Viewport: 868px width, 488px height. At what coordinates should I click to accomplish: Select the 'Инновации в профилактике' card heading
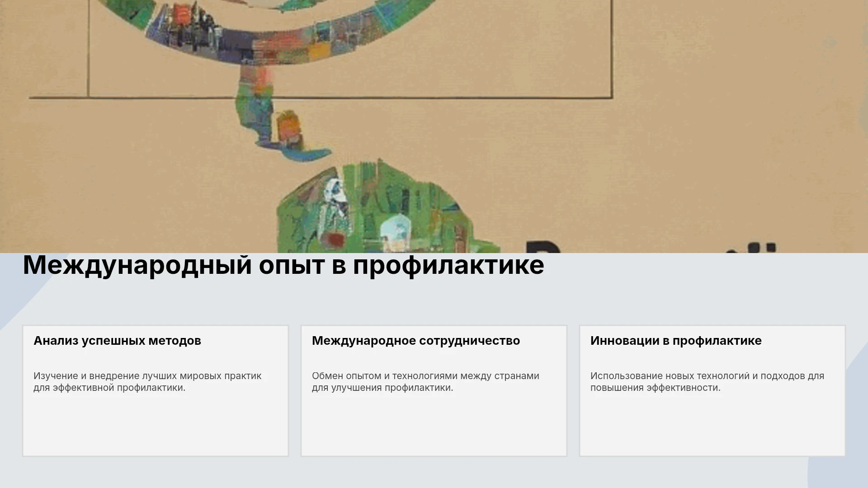676,341
